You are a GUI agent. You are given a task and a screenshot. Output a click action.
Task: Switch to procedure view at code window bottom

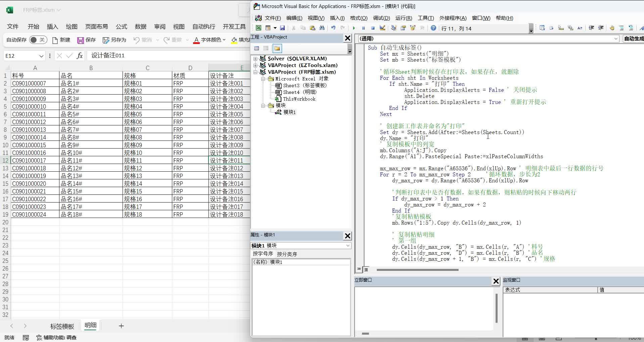pos(359,269)
